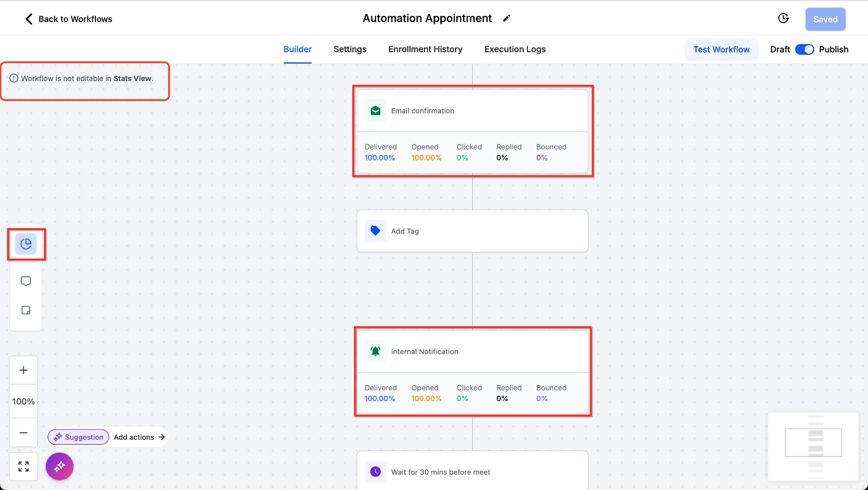The width and height of the screenshot is (868, 490).
Task: Toggle the Draft/Publish switch
Action: click(x=805, y=49)
